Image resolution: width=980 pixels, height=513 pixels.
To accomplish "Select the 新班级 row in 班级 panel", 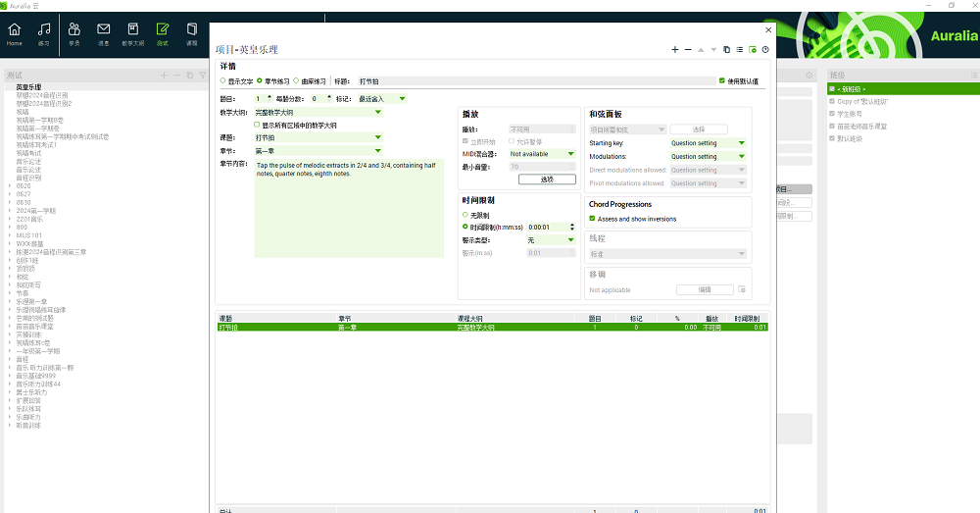I will 904,89.
